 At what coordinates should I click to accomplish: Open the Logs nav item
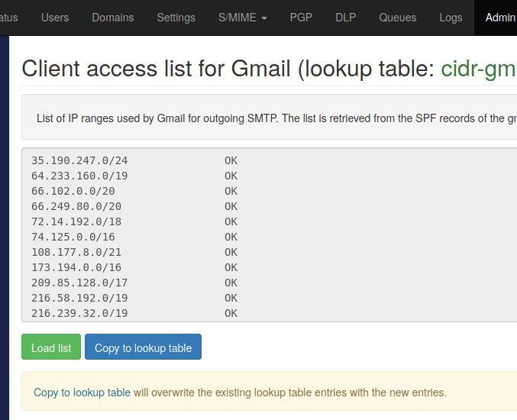tap(451, 18)
